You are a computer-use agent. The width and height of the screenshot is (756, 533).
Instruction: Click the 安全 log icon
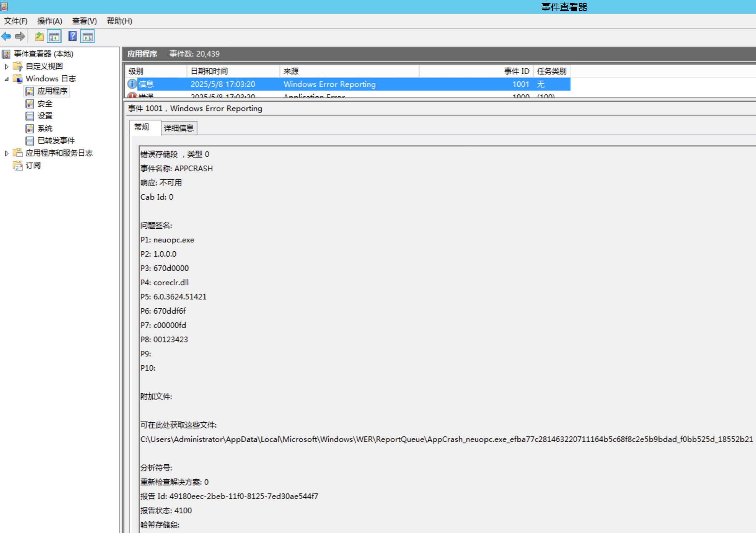click(30, 104)
